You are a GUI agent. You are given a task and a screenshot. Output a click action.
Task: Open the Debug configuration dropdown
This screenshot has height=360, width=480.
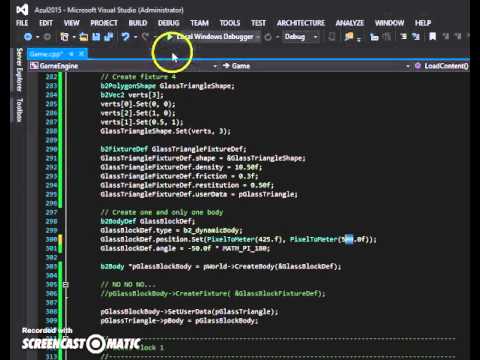point(301,37)
